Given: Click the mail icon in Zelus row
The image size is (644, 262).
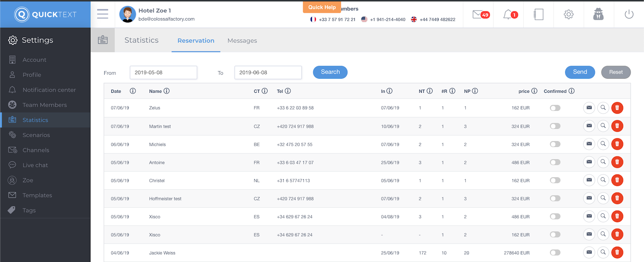Looking at the screenshot, I should point(589,108).
